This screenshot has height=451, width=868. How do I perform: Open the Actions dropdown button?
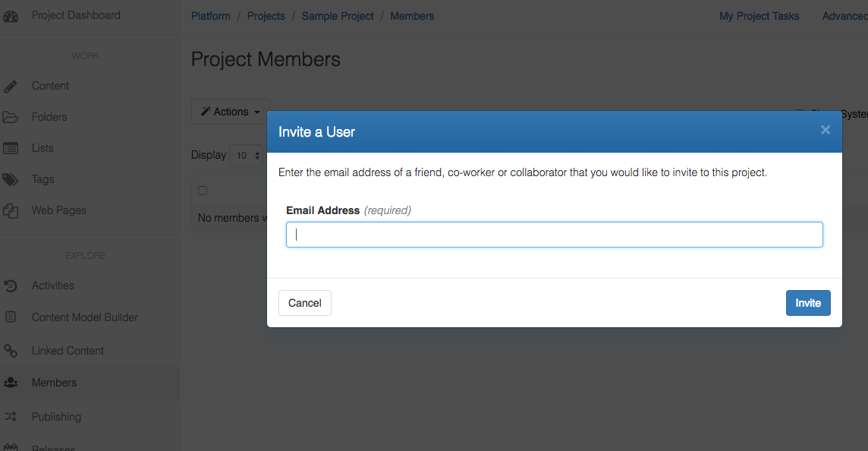click(230, 112)
